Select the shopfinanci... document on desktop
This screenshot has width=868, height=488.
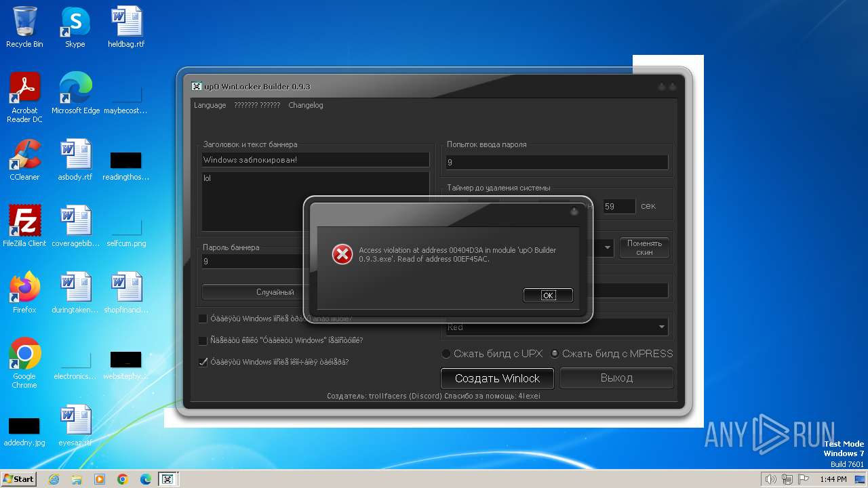click(126, 293)
